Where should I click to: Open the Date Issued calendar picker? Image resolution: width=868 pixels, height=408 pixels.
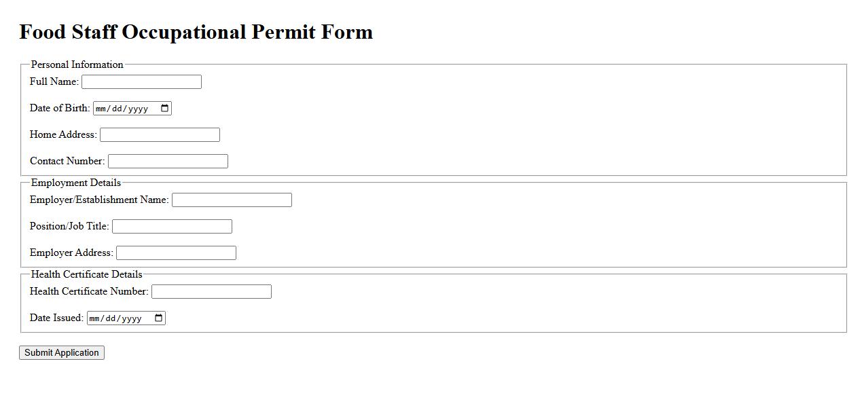point(158,318)
